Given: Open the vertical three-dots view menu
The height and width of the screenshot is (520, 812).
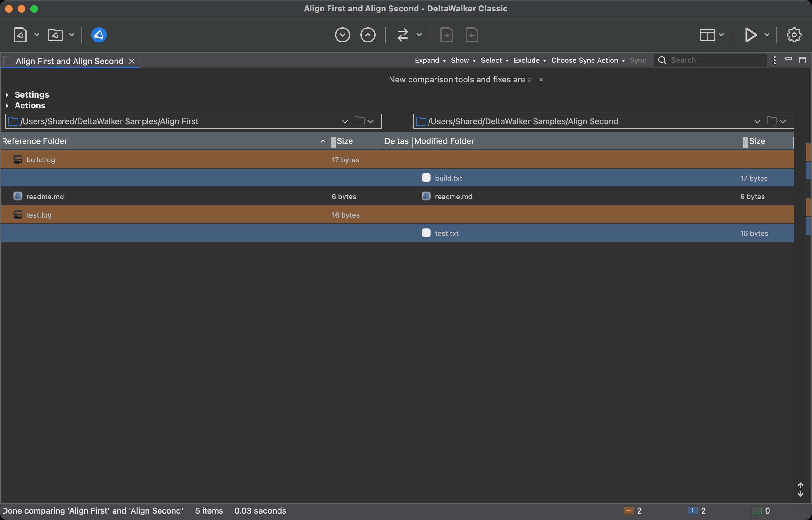Looking at the screenshot, I should click(x=774, y=61).
